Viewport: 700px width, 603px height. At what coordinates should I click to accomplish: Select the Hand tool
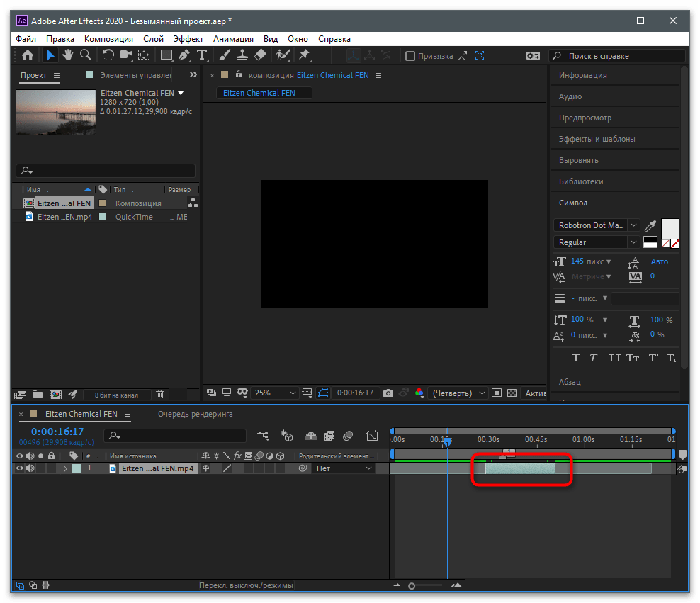point(68,55)
